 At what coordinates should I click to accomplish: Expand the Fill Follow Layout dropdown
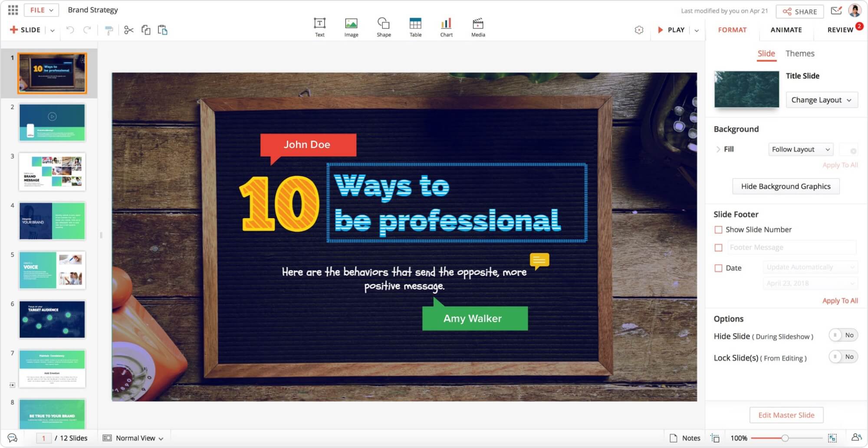click(800, 149)
